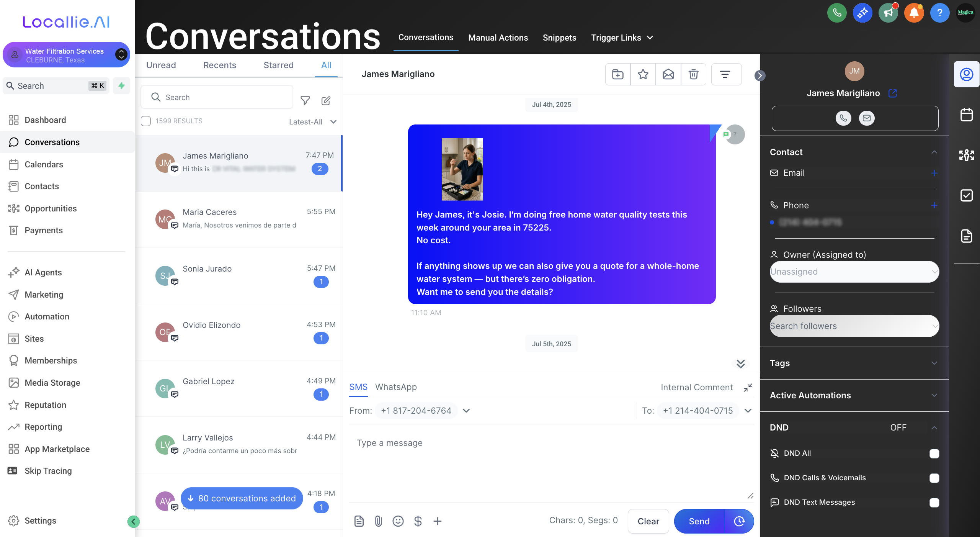Click the Type a message field
Screen dimensions: 980x537
(x=551, y=460)
